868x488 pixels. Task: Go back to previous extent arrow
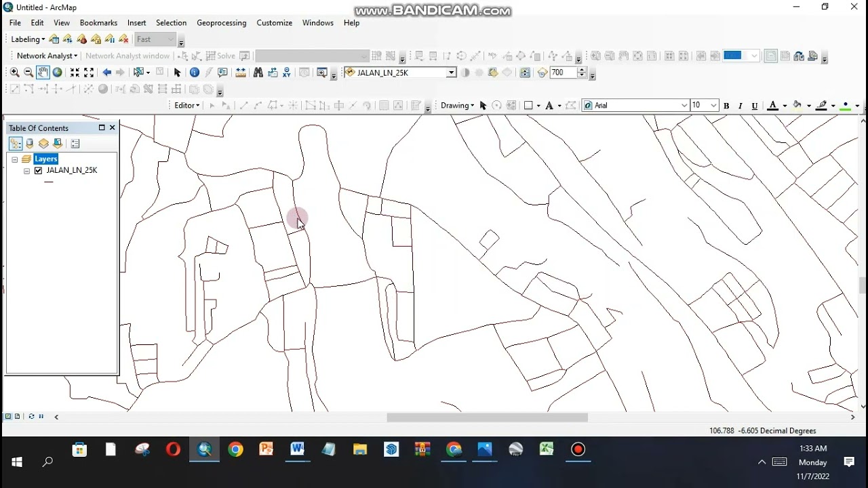pos(106,73)
